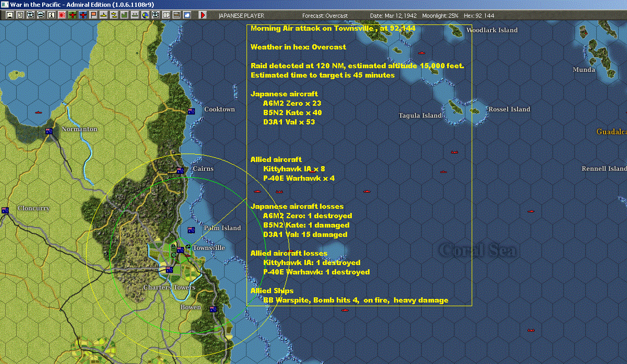This screenshot has width=627, height=364.
Task: Select the Charters Towers base flag
Action: pos(169,270)
